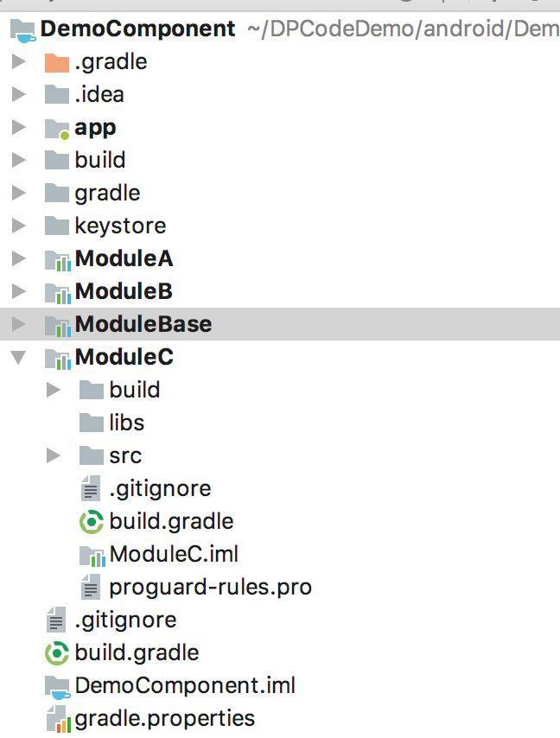Select the DemoComponent project root
The image size is (560, 738).
click(x=137, y=29)
